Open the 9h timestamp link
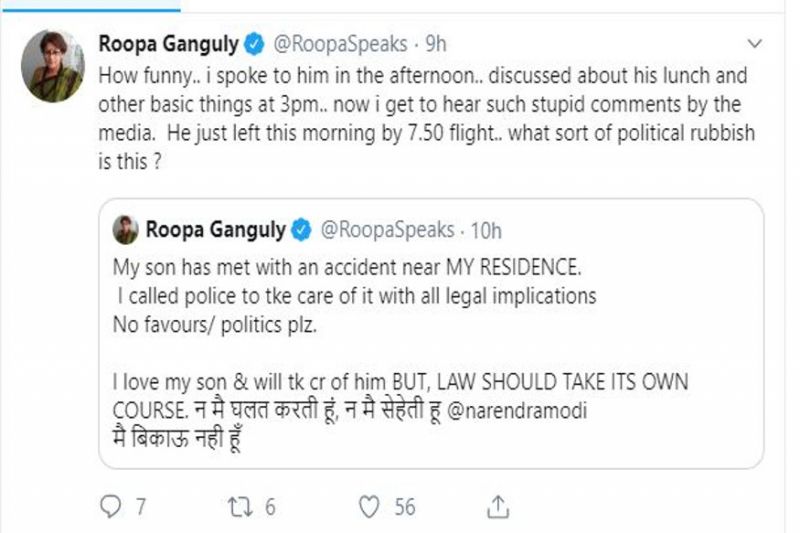This screenshot has height=533, width=800. (436, 44)
